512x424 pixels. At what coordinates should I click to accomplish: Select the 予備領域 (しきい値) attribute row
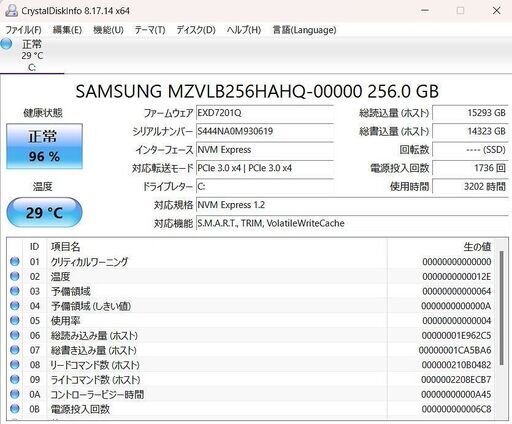pyautogui.click(x=251, y=306)
